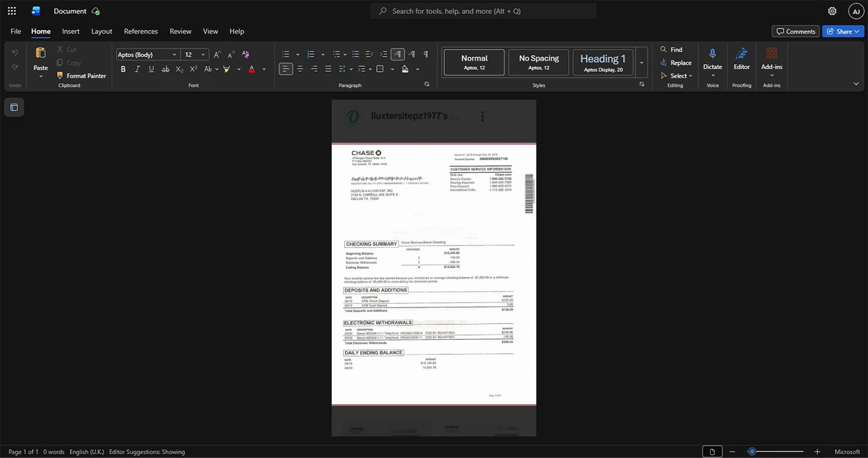
Task: Apply strikethrough formatting
Action: coord(165,69)
